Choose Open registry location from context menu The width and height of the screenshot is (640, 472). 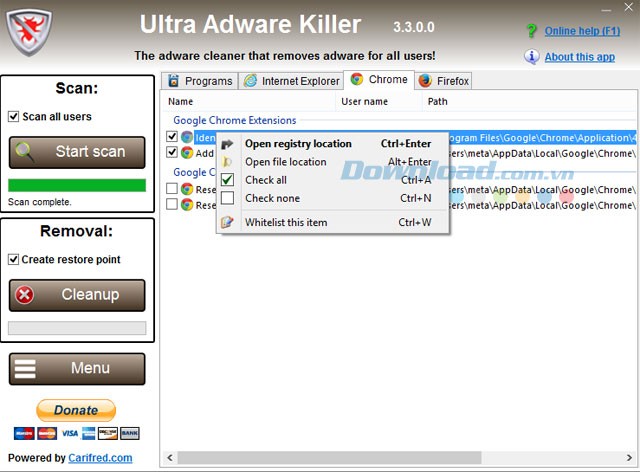point(333,144)
